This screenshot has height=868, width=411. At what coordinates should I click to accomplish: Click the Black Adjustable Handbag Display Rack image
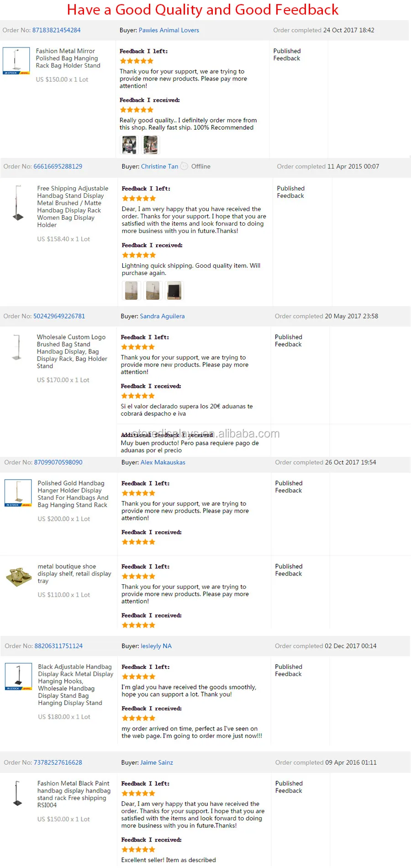click(x=18, y=677)
